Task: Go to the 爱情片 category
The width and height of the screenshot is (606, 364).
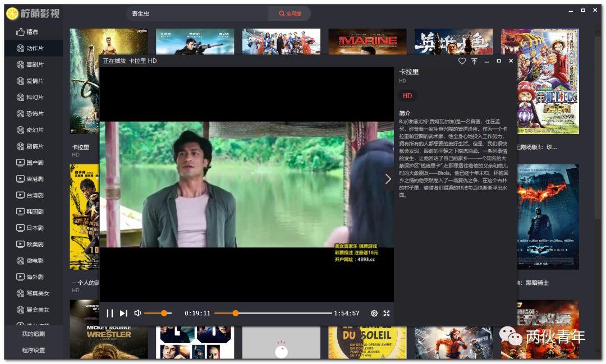Action: point(33,81)
